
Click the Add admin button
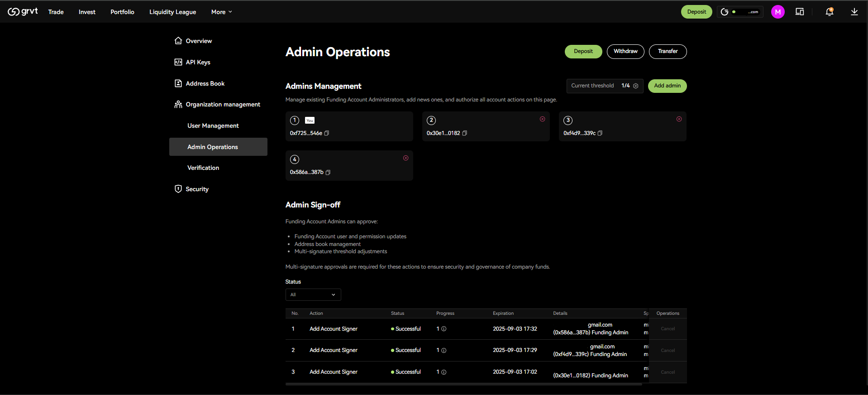point(667,86)
